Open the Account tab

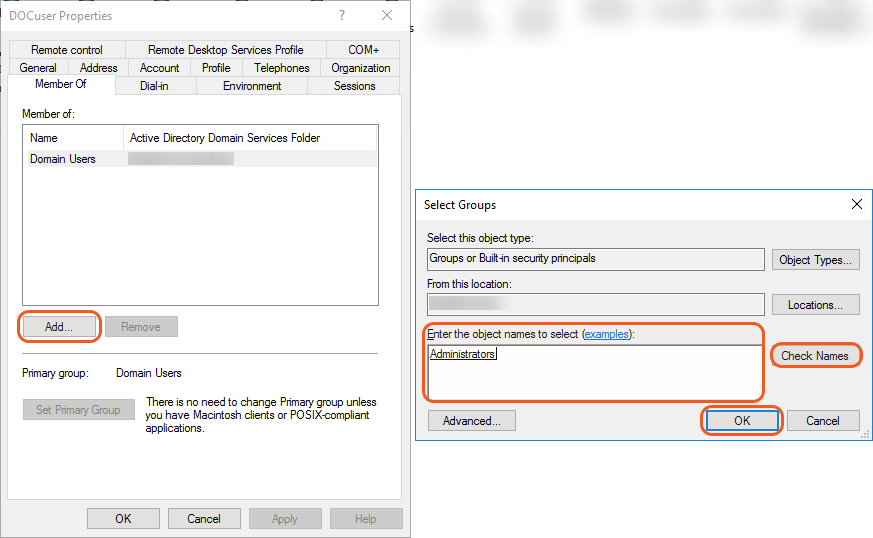click(x=159, y=68)
